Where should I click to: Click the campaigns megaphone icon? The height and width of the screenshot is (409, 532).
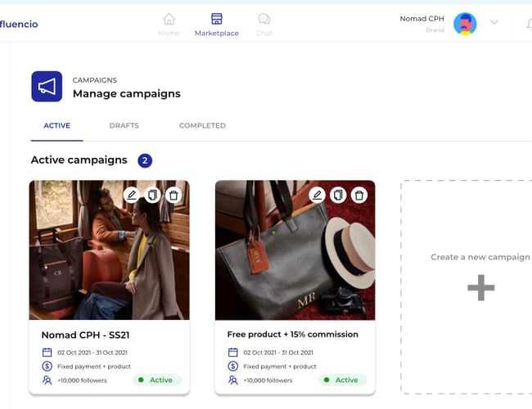point(47,86)
